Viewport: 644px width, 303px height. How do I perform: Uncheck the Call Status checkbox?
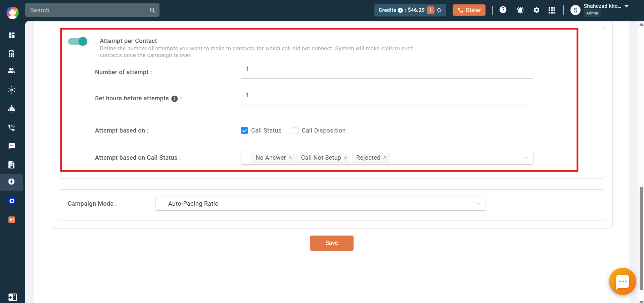244,131
